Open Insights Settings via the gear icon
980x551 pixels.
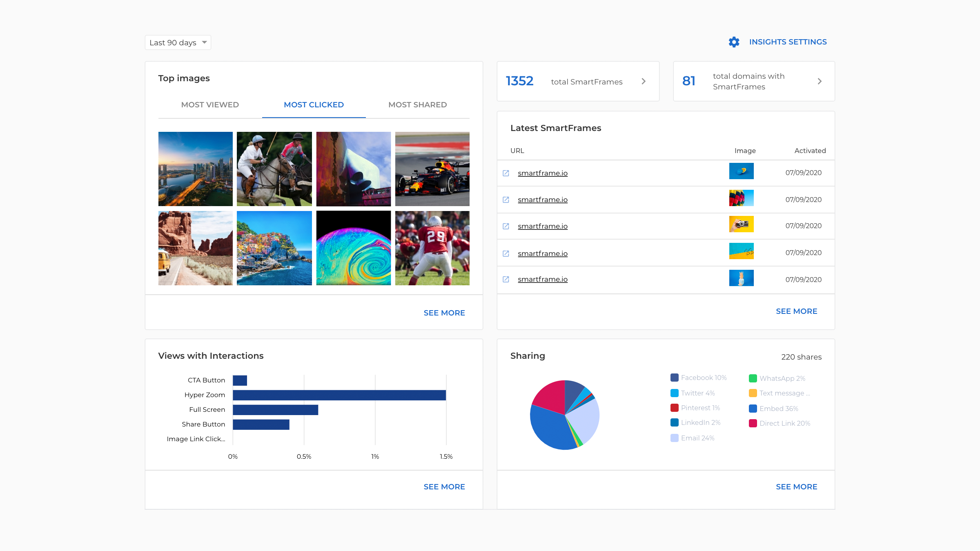pos(733,42)
